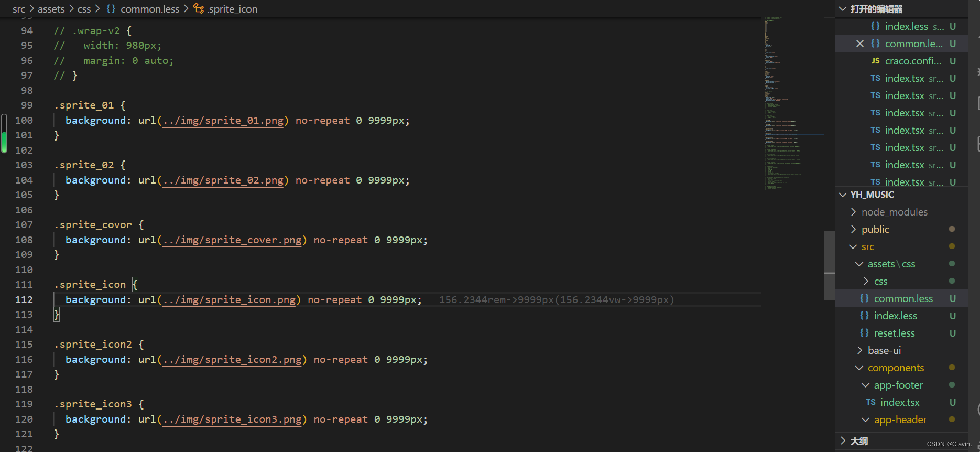
Task: Click the braces icon before common.less in breadcrumb
Action: pos(111,9)
